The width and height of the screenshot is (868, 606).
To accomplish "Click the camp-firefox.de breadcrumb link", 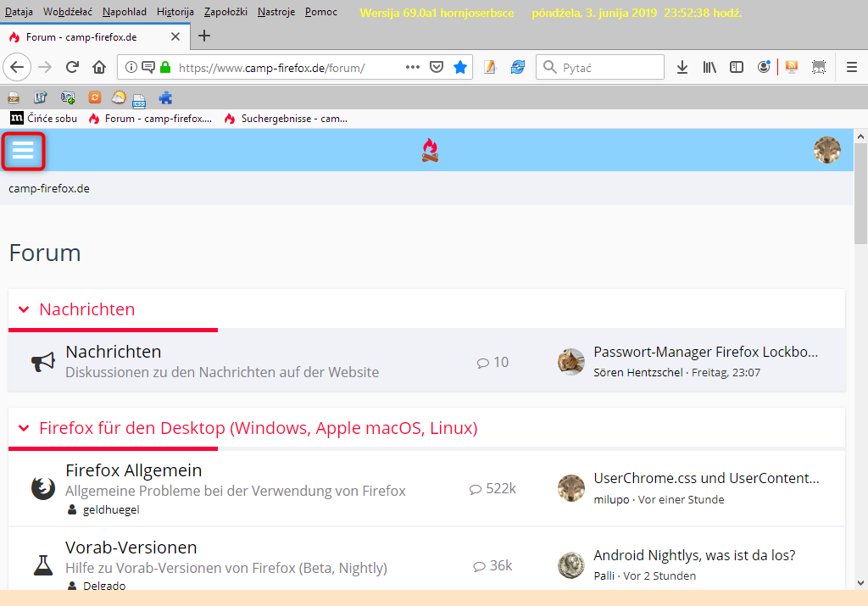I will click(x=48, y=188).
